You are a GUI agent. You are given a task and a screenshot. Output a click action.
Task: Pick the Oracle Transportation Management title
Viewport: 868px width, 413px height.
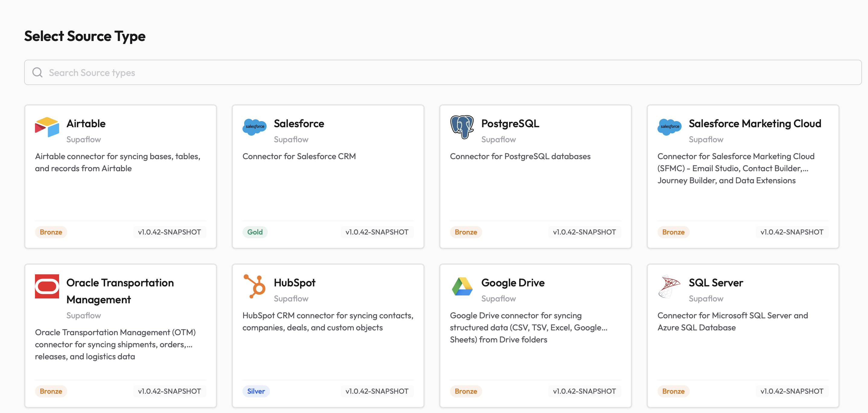pyautogui.click(x=120, y=291)
